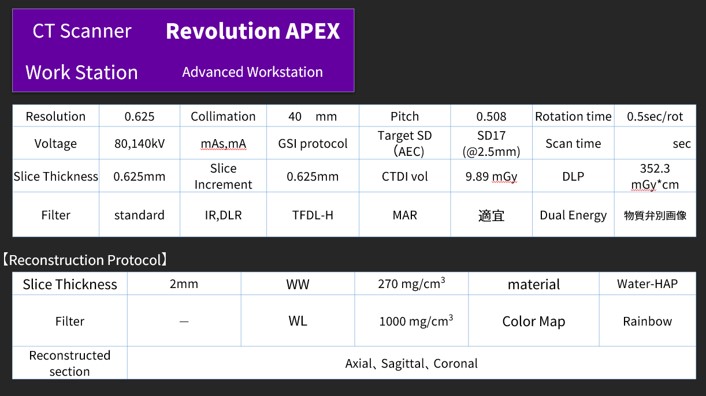Select the 'Resolution' table cell
706x396 pixels.
[55, 116]
